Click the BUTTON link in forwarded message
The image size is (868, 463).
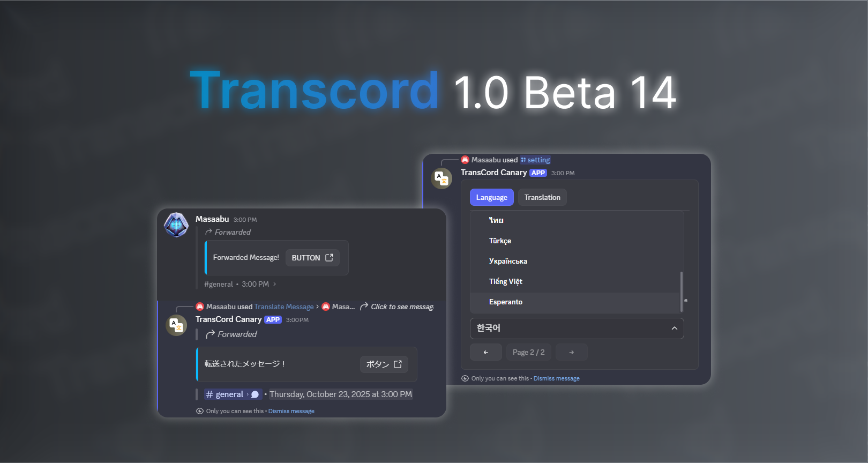click(312, 258)
